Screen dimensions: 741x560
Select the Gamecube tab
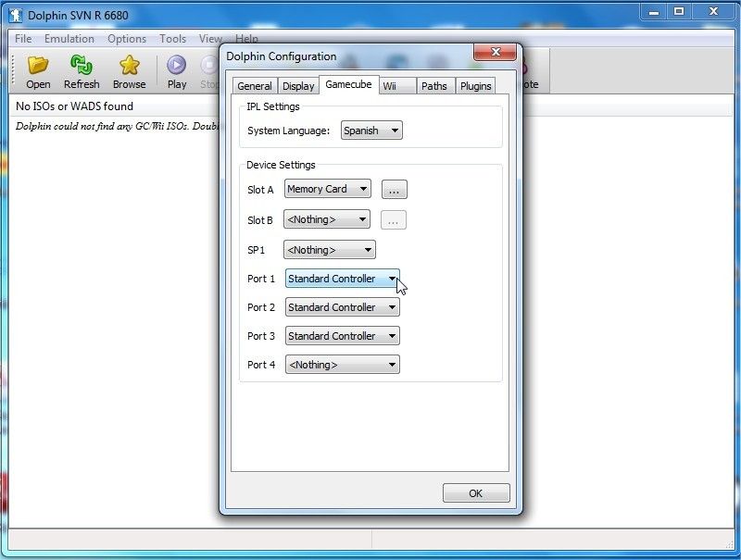(349, 84)
